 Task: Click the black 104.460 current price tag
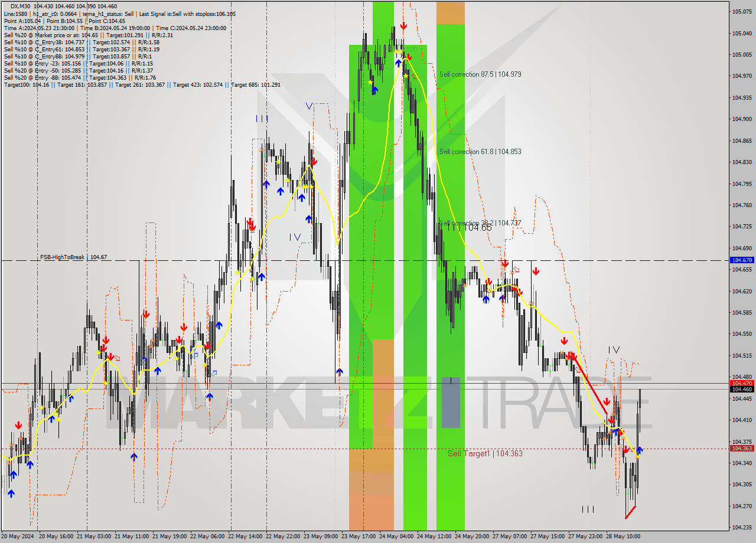click(742, 389)
